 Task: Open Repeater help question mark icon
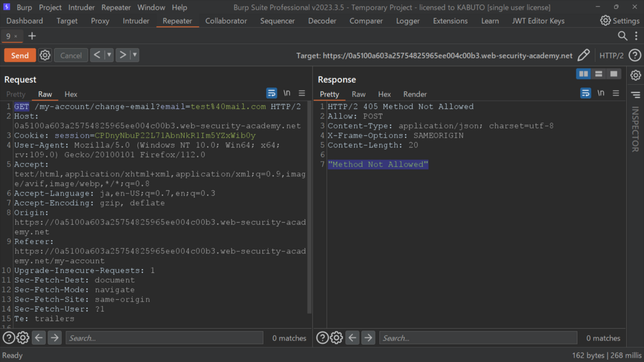pos(634,55)
